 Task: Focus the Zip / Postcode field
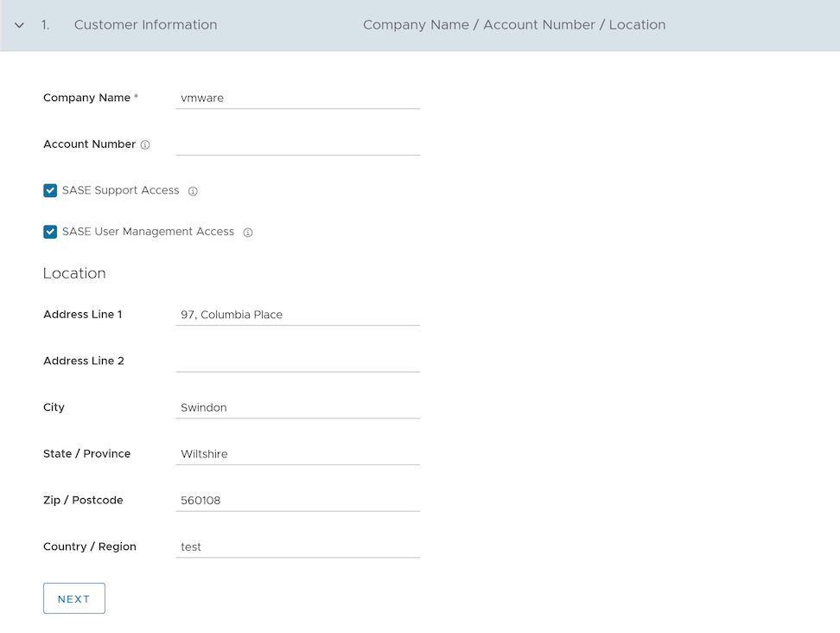point(297,500)
